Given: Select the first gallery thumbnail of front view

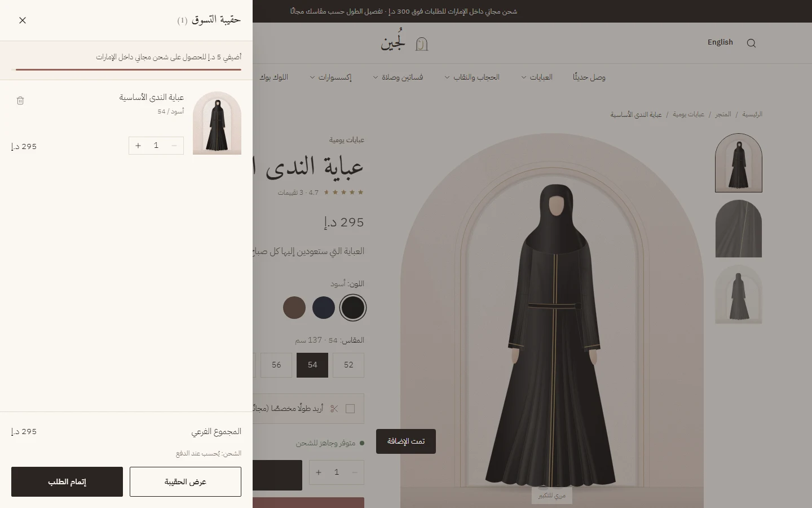Looking at the screenshot, I should click(x=739, y=163).
